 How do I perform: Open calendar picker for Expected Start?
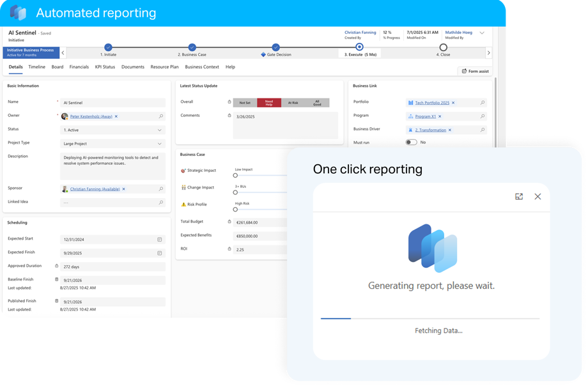tap(160, 240)
